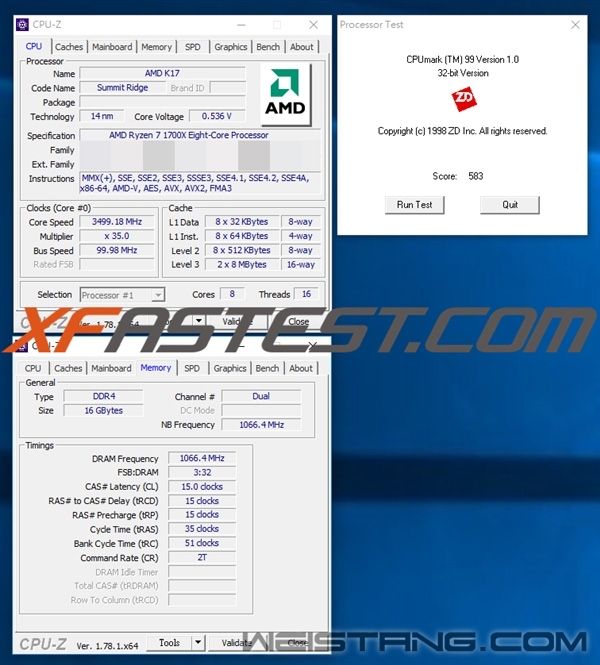The height and width of the screenshot is (665, 600).
Task: Select Memory tab in lower CPU-Z window
Action: coord(156,368)
